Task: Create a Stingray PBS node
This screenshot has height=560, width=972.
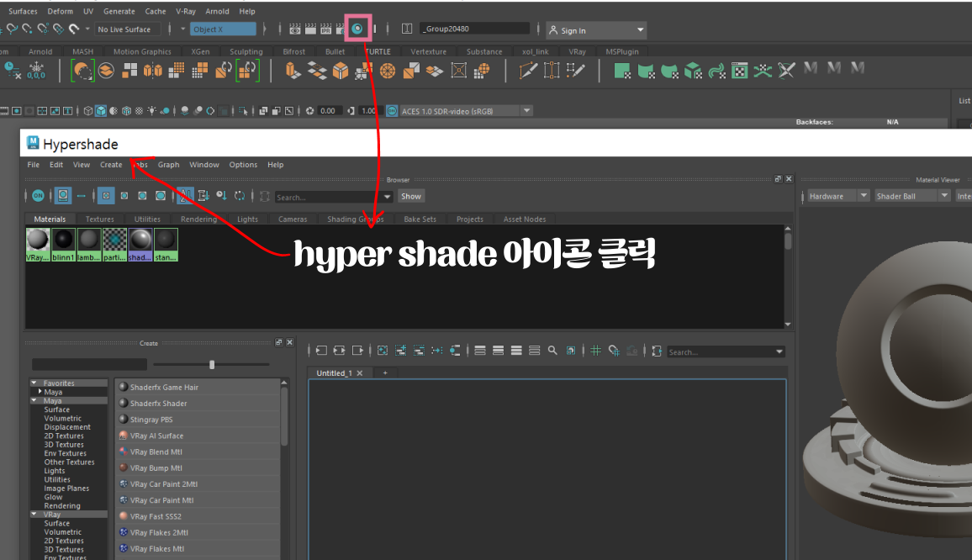Action: (x=198, y=420)
